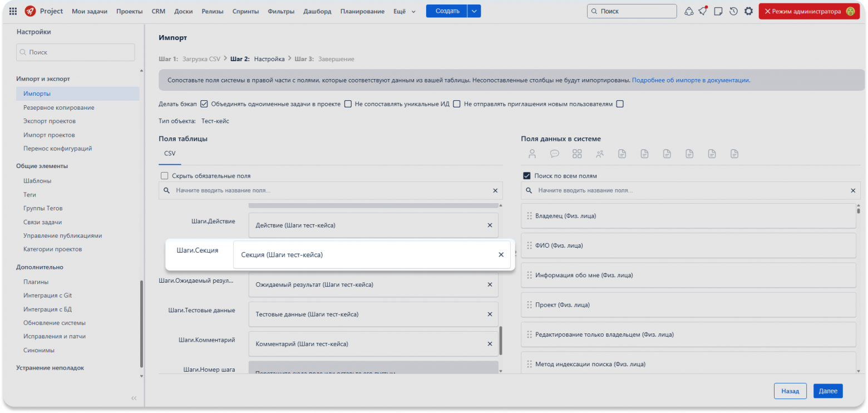Remove the 'Действие (Шаги тест-кейса)' mapping
This screenshot has height=413, width=868.
pyautogui.click(x=490, y=225)
